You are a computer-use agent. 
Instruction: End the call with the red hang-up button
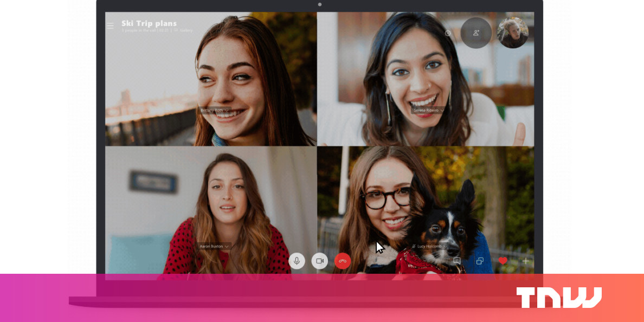pos(343,261)
